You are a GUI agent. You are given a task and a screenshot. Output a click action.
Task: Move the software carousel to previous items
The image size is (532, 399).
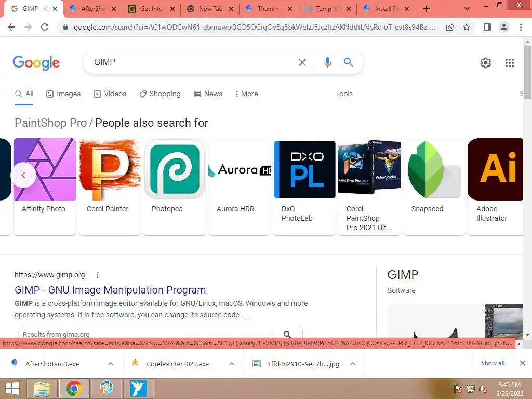click(23, 175)
